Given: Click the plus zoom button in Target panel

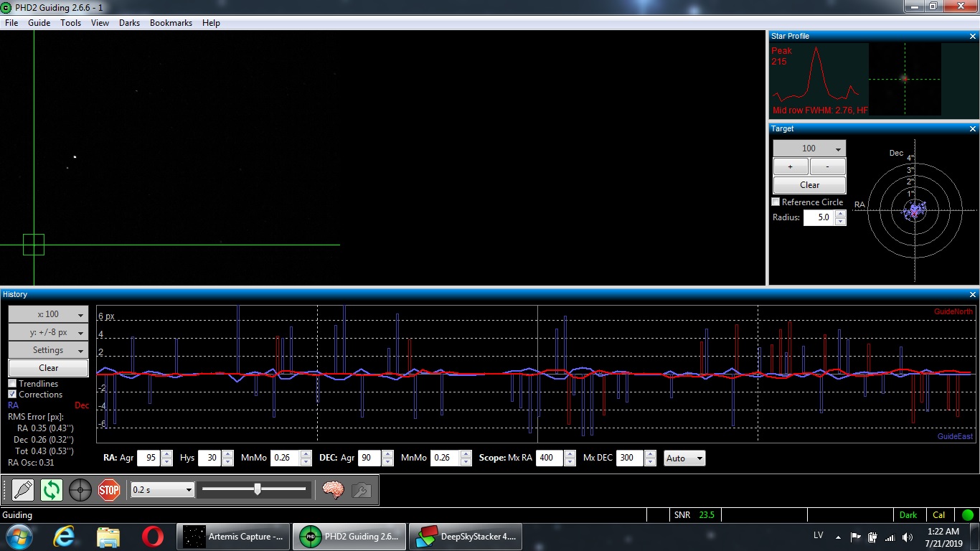Looking at the screenshot, I should click(x=791, y=166).
